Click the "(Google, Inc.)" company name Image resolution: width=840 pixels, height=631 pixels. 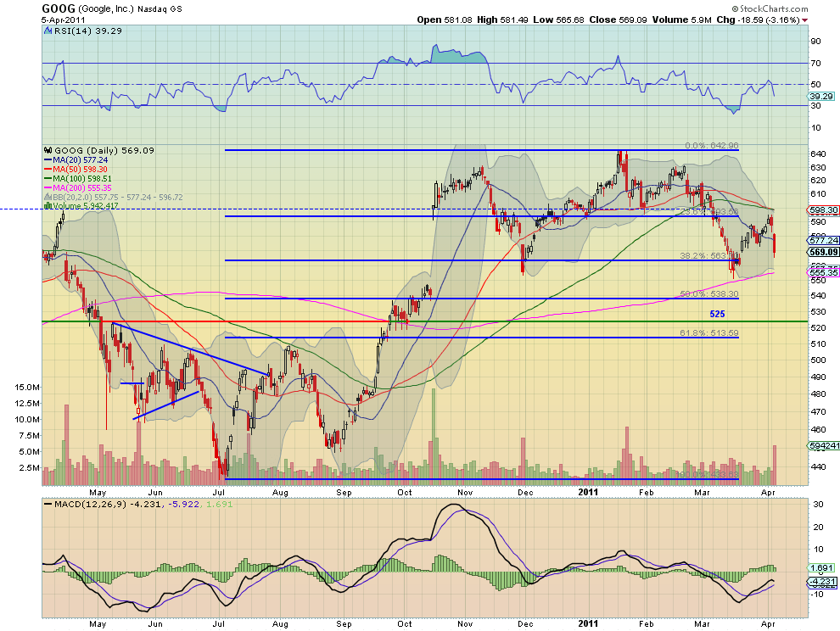tap(105, 9)
